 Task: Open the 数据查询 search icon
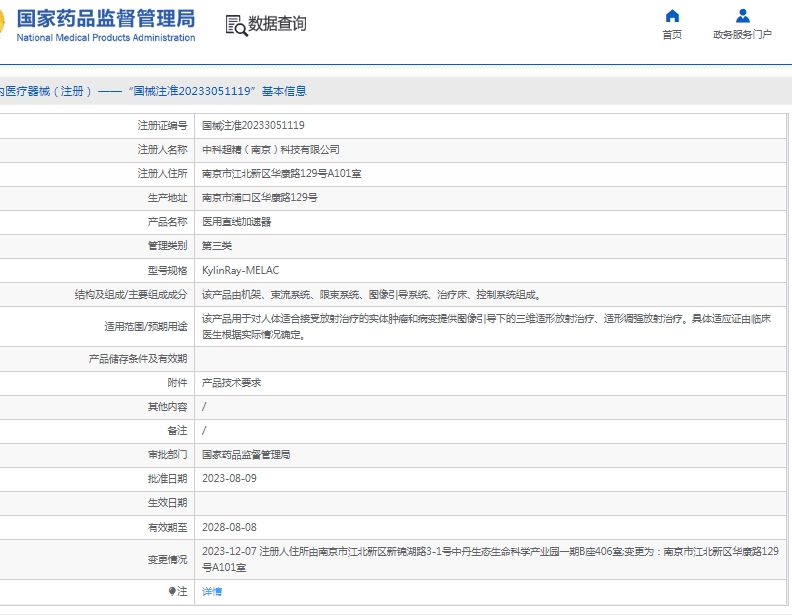[x=236, y=25]
